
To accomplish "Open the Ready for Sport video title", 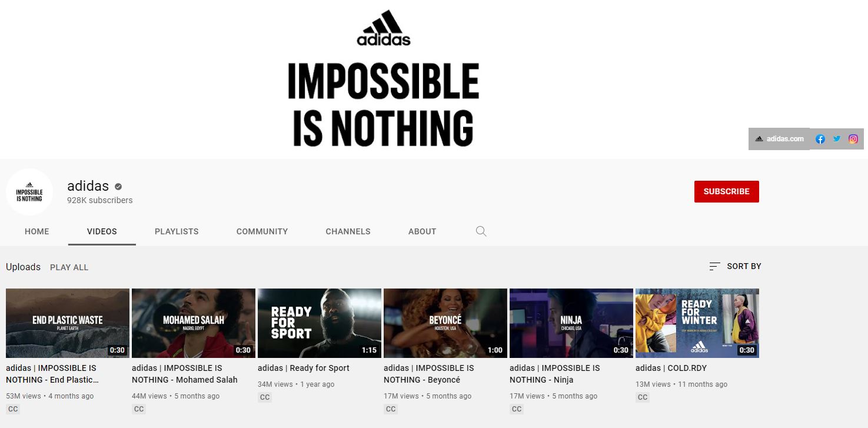I will [304, 368].
